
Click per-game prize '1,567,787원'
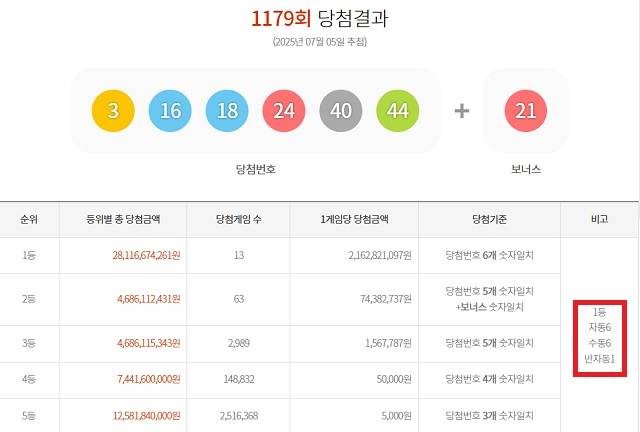pos(388,343)
